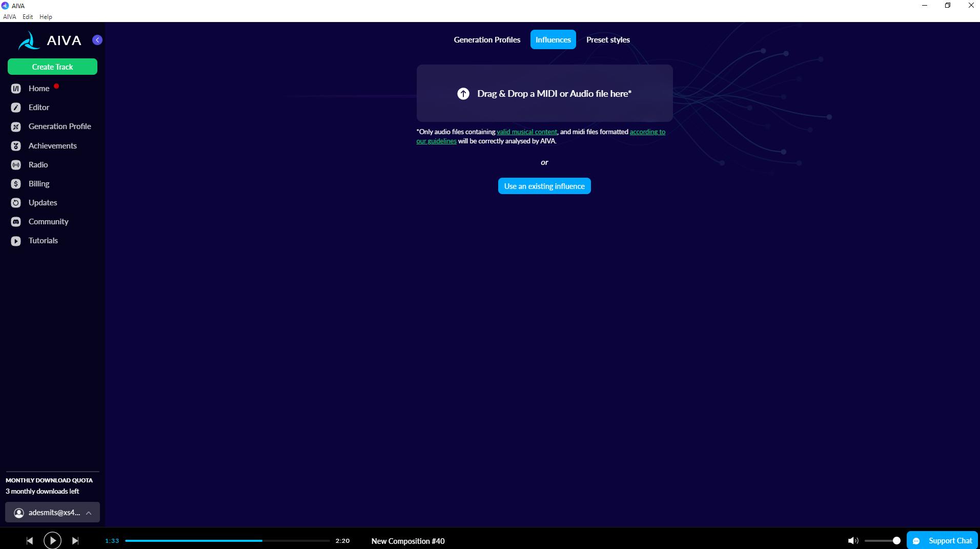Click Use an existing influence button
Screen dimensions: 980x549
(x=544, y=186)
